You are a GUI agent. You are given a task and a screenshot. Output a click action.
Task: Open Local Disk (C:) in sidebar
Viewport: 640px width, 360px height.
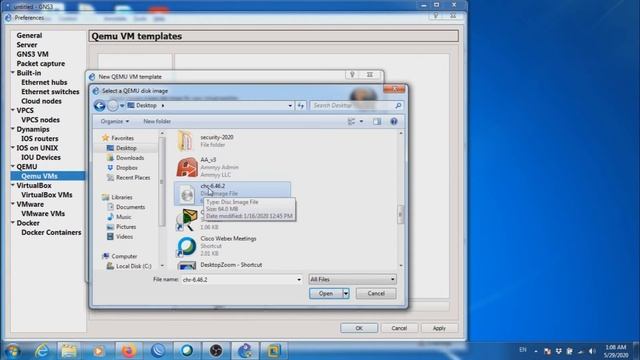point(133,266)
